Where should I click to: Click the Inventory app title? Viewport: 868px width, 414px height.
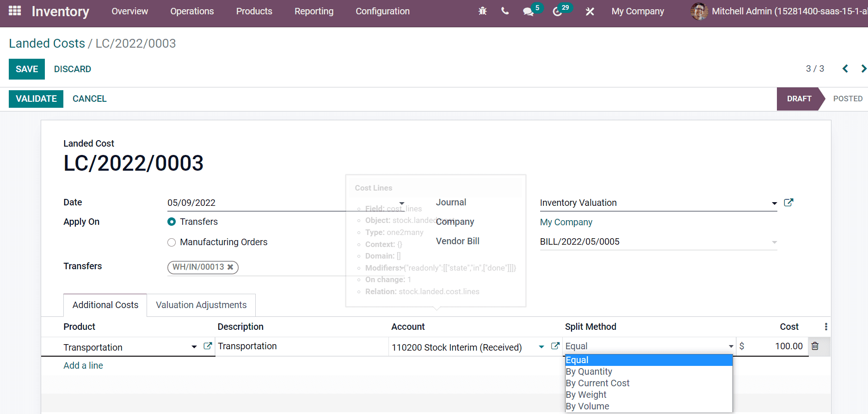[x=61, y=11]
